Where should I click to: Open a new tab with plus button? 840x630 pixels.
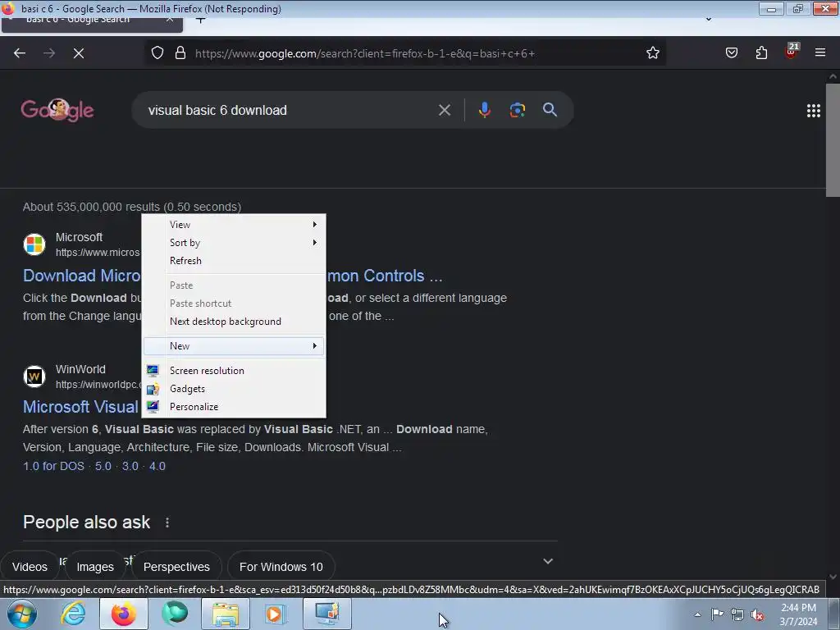pyautogui.click(x=200, y=21)
